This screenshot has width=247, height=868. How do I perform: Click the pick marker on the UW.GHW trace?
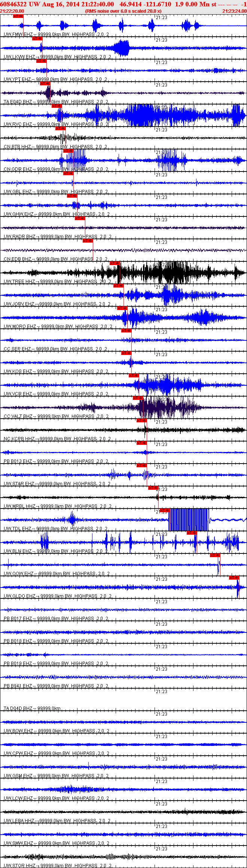(x=72, y=196)
